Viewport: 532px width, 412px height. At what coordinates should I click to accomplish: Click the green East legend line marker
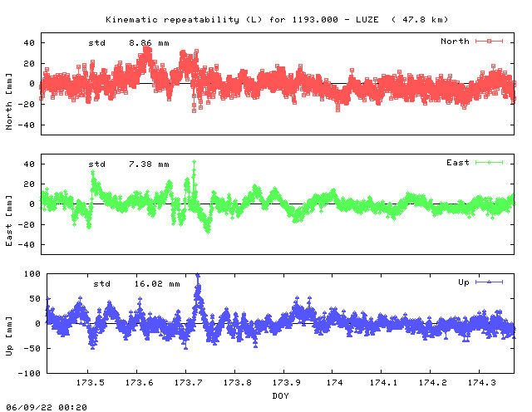[489, 163]
